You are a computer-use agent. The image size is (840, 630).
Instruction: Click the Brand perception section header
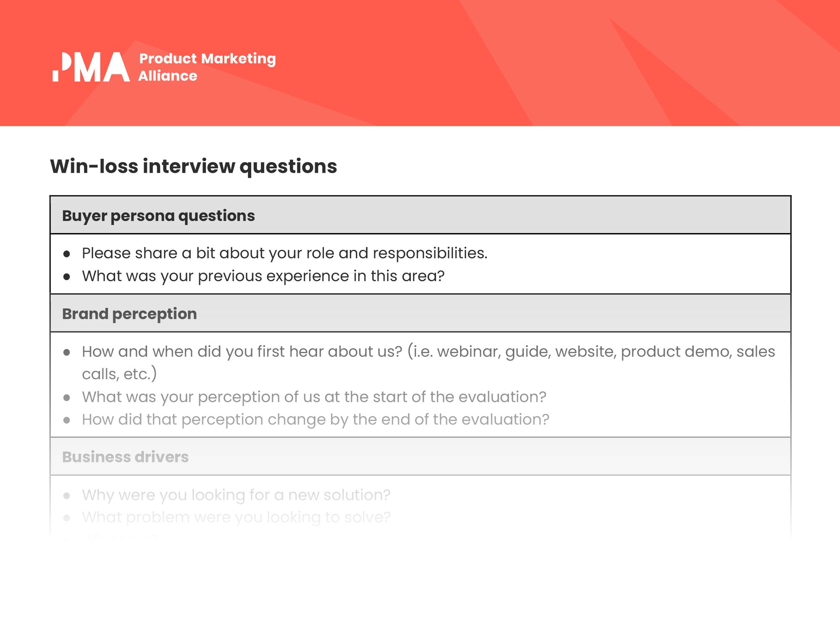pyautogui.click(x=420, y=313)
